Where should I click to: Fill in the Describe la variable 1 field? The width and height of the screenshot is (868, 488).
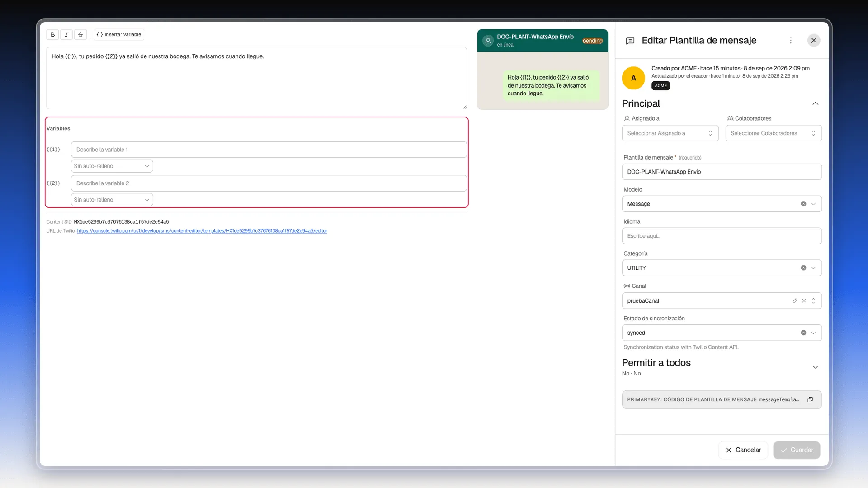pyautogui.click(x=269, y=150)
